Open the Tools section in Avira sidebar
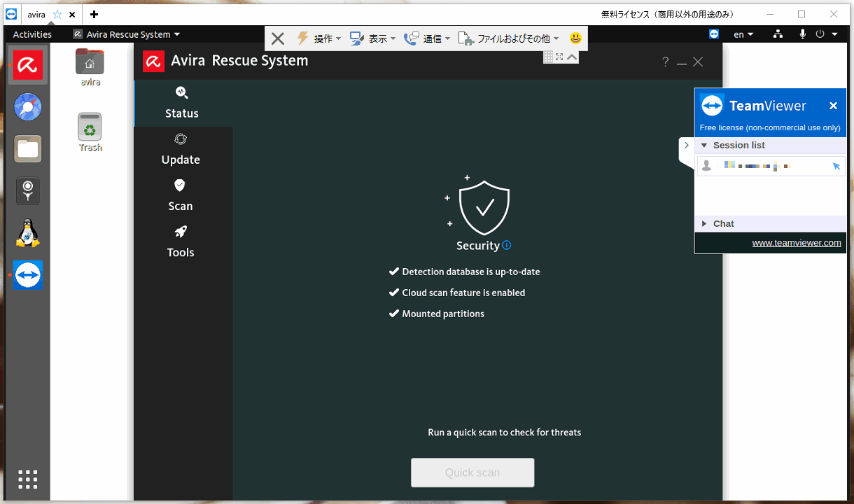 181,241
